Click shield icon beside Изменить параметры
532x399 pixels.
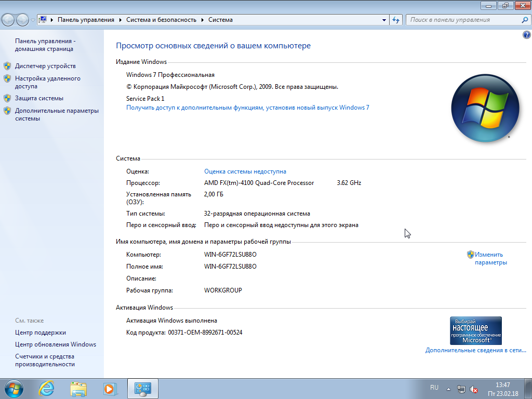470,255
